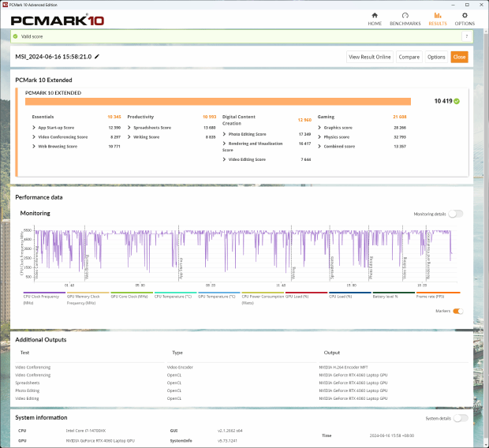489x448 pixels.
Task: Click the Gaming score heading
Action: pos(326,117)
